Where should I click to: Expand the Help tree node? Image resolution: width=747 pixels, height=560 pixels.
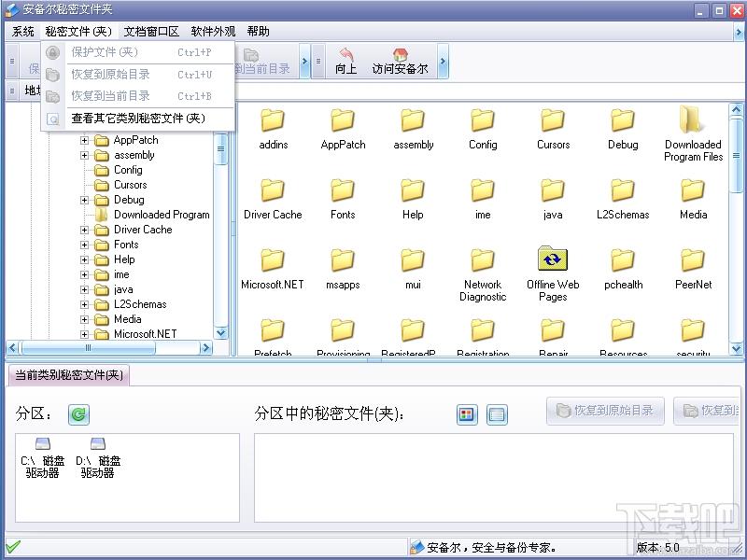(x=84, y=260)
